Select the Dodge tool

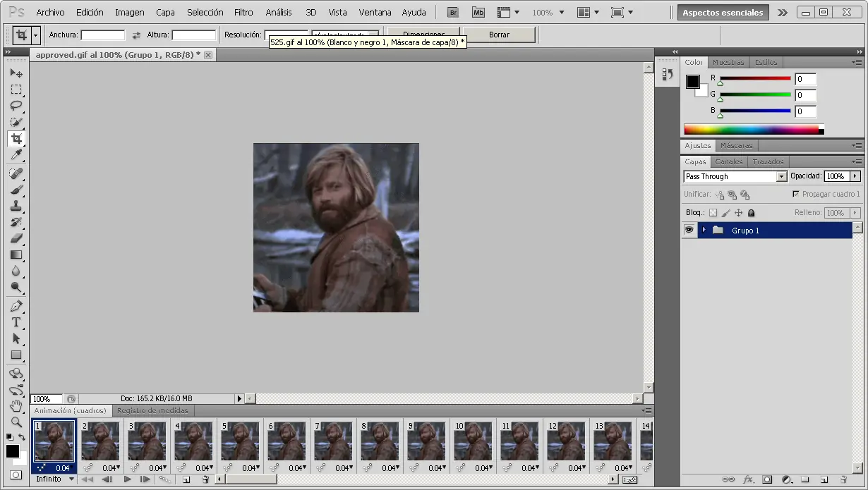tap(16, 287)
